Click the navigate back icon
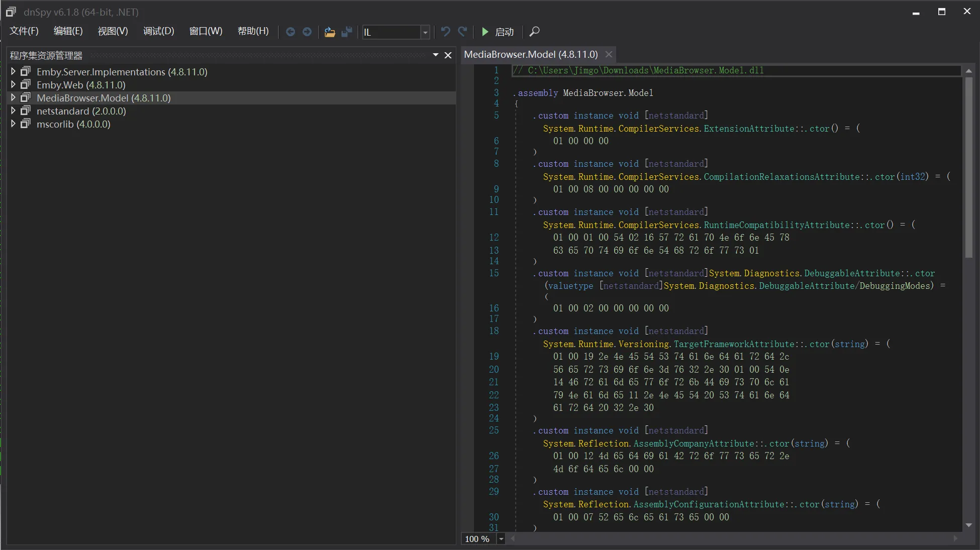This screenshot has width=980, height=550. (x=290, y=31)
